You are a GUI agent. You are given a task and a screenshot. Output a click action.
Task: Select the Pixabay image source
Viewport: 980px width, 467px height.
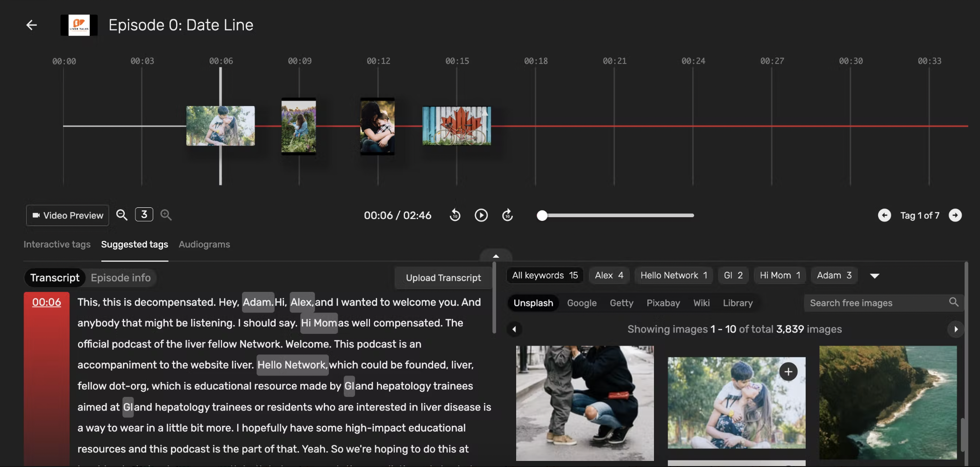click(663, 303)
